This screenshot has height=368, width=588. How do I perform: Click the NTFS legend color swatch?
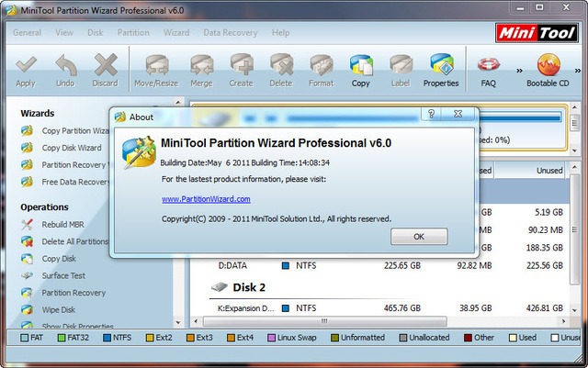107,338
